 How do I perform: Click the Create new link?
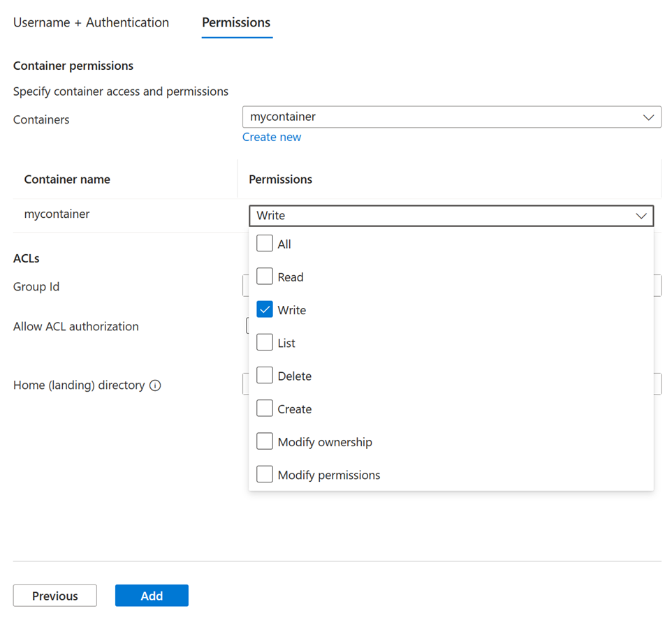pos(272,137)
